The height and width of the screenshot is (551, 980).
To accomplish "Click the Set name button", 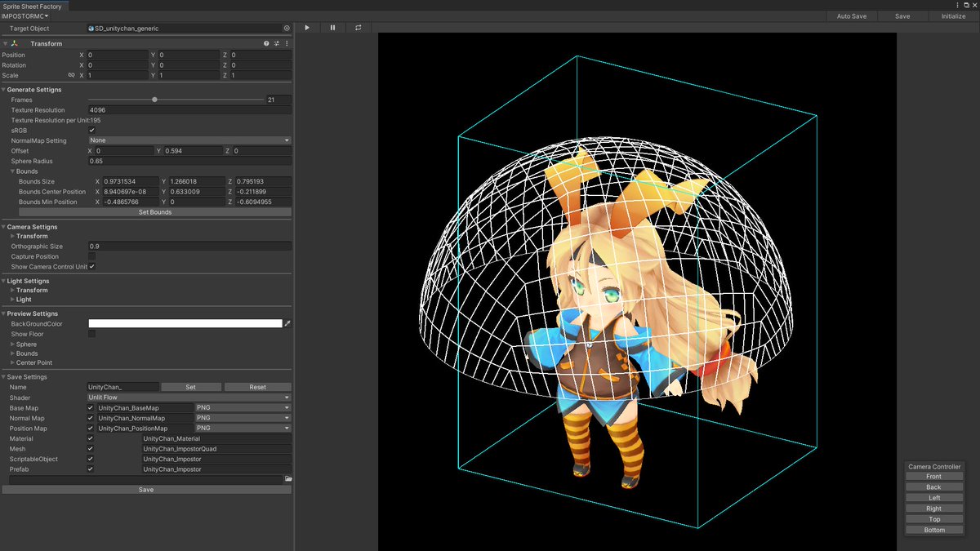I will tap(191, 387).
